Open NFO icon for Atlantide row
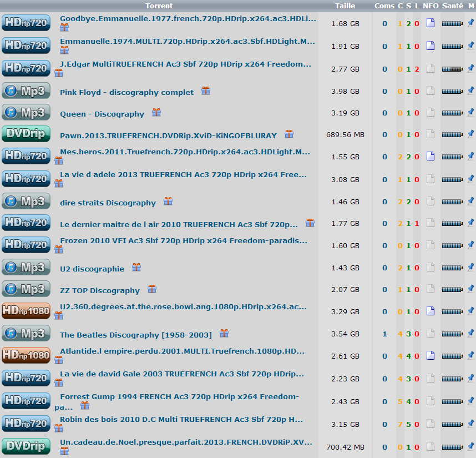Viewport: 476px width, 458px height. (431, 355)
